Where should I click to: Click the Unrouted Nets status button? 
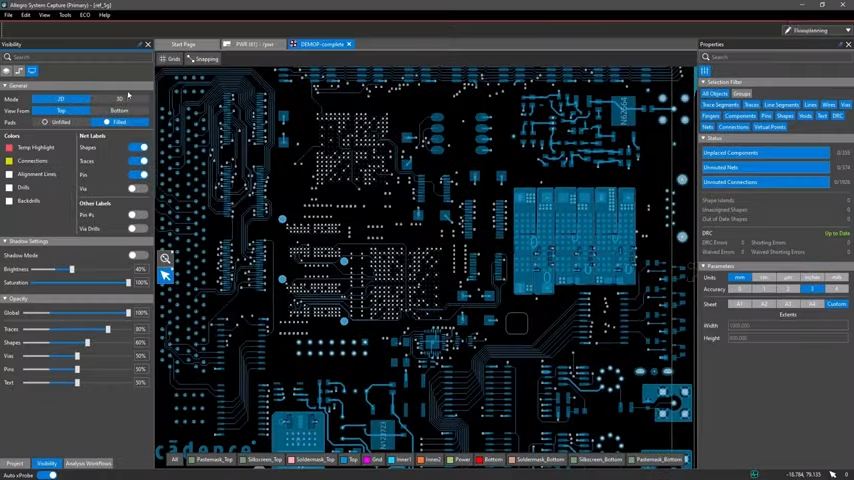point(765,167)
